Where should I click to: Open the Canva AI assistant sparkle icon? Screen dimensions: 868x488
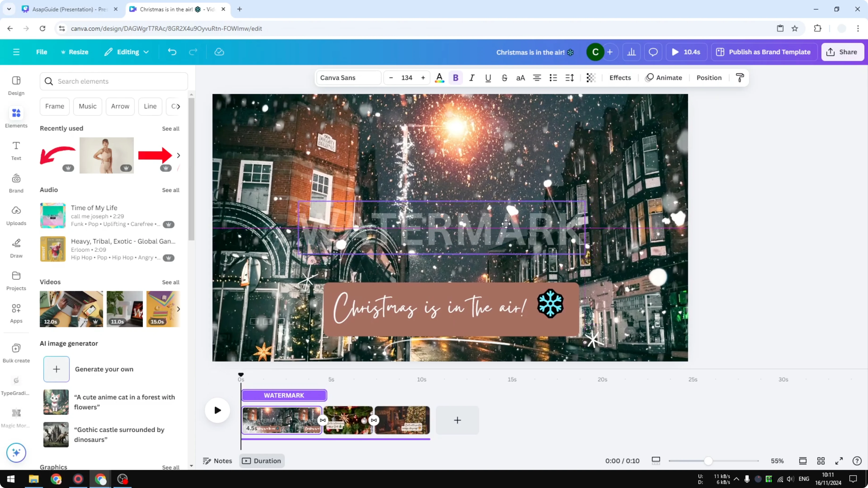click(x=16, y=453)
